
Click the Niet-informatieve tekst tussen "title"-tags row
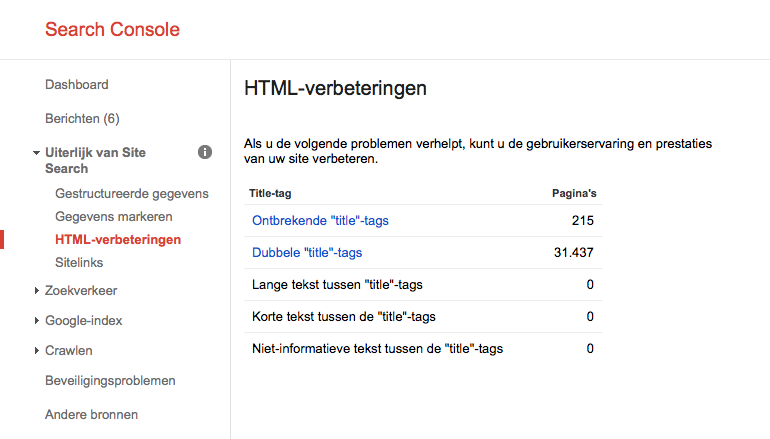[x=377, y=349]
